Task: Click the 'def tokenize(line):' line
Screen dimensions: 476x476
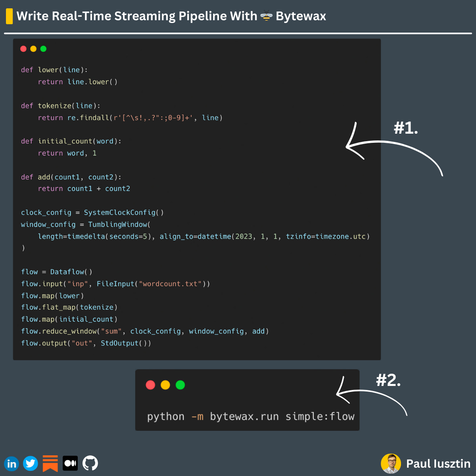Action: [x=61, y=106]
